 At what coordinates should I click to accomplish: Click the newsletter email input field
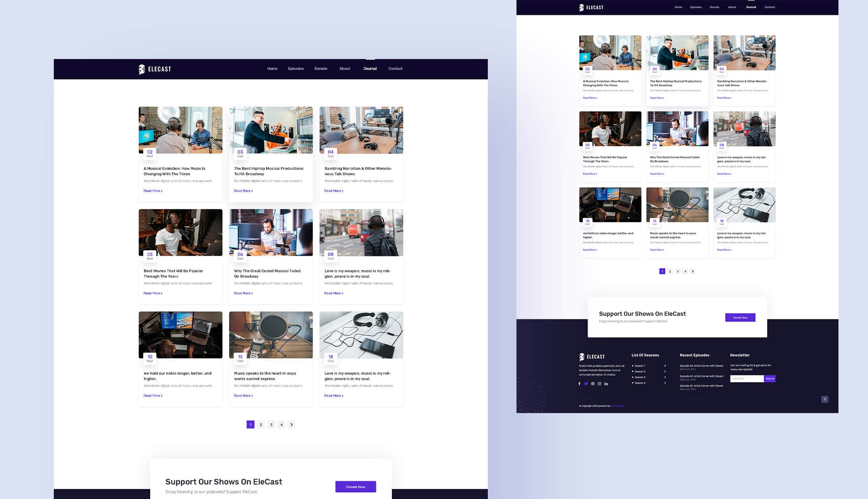(746, 378)
